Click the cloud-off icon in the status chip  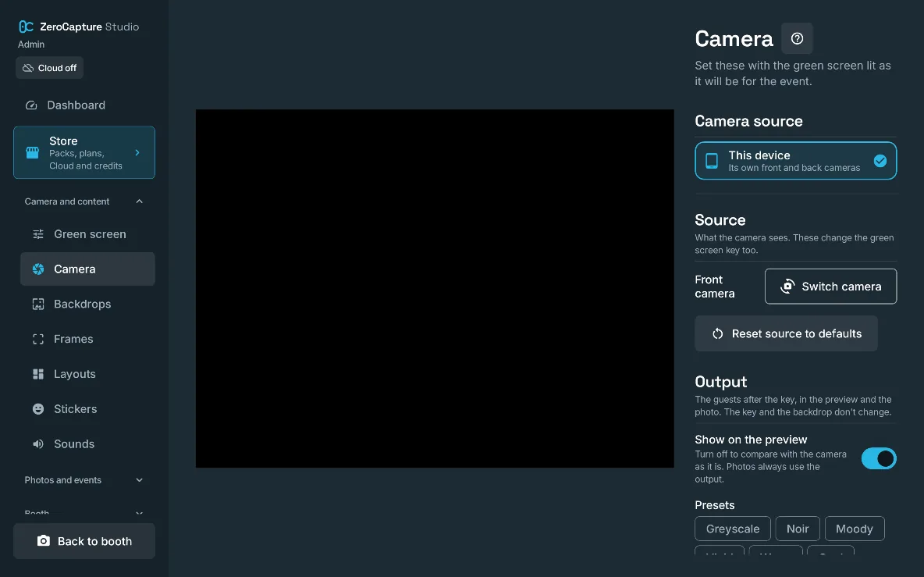point(27,68)
